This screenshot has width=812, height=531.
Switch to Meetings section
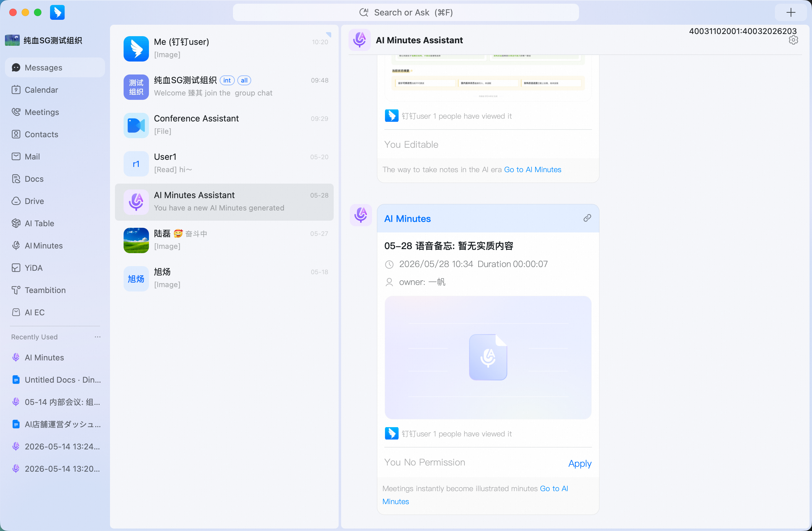tap(55, 112)
